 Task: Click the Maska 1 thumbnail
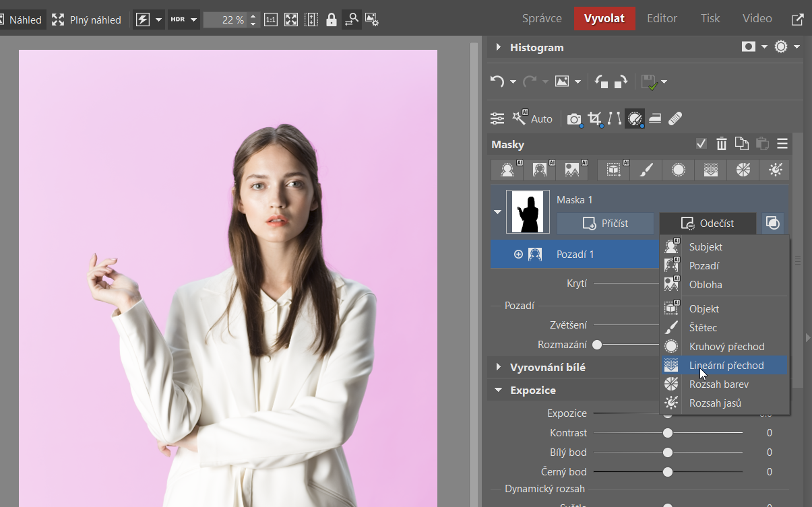[x=528, y=211]
